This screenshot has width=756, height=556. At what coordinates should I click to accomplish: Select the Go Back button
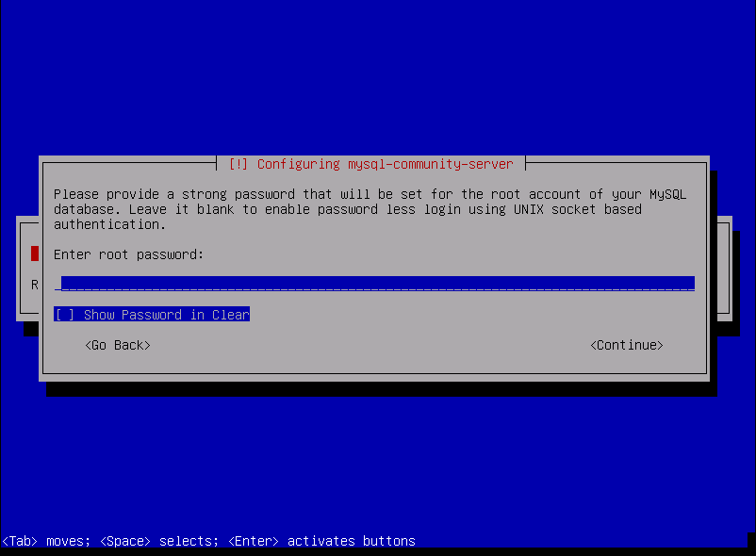(x=118, y=345)
